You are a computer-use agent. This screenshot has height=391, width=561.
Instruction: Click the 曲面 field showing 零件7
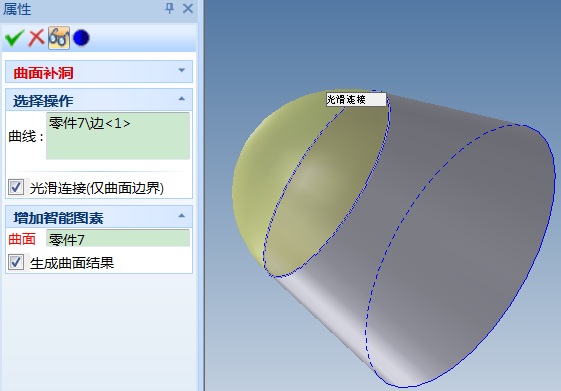[118, 239]
